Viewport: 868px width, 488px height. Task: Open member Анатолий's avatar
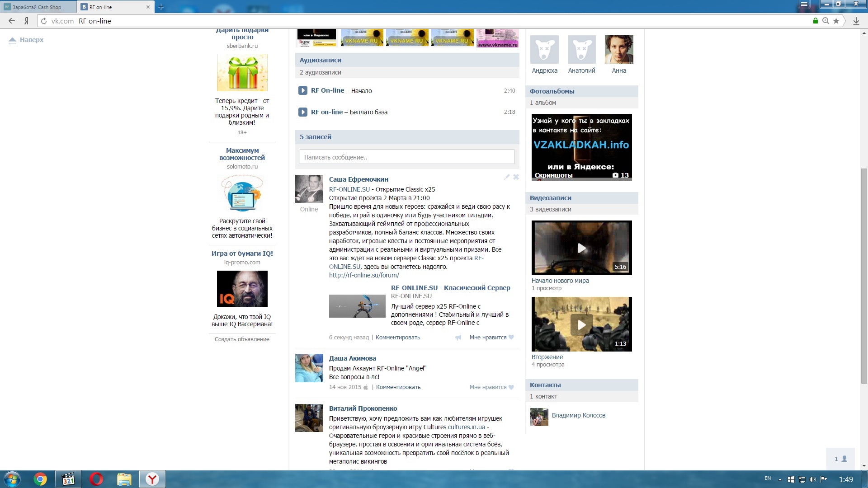[581, 49]
